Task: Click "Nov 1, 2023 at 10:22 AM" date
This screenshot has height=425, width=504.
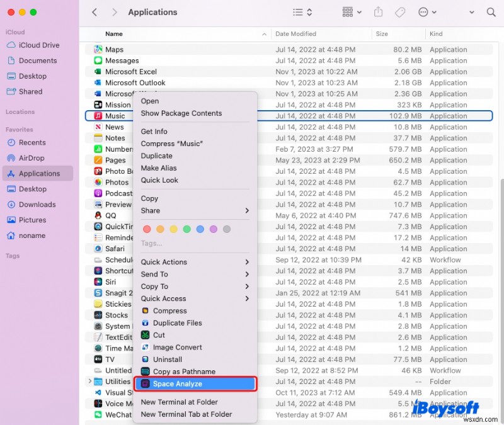Action: tap(316, 72)
